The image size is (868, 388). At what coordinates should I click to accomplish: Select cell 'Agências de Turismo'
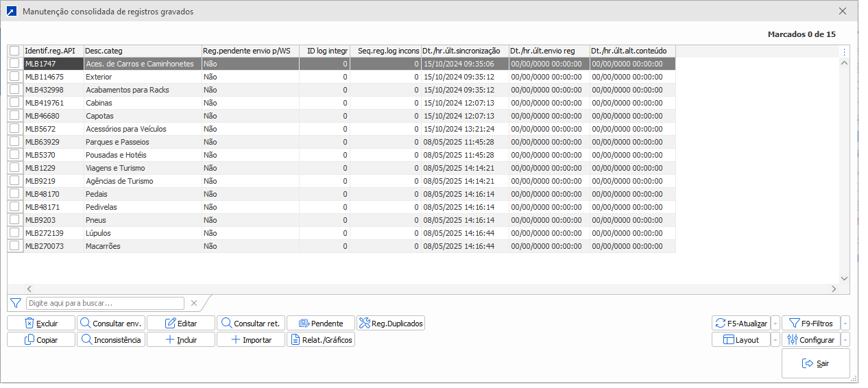(x=143, y=181)
